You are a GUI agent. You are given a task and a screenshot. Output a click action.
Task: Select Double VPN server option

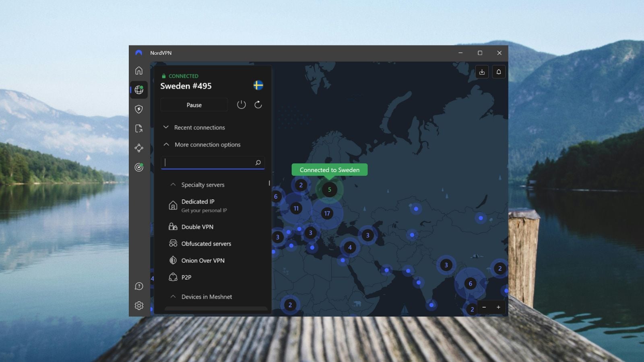[x=197, y=227]
